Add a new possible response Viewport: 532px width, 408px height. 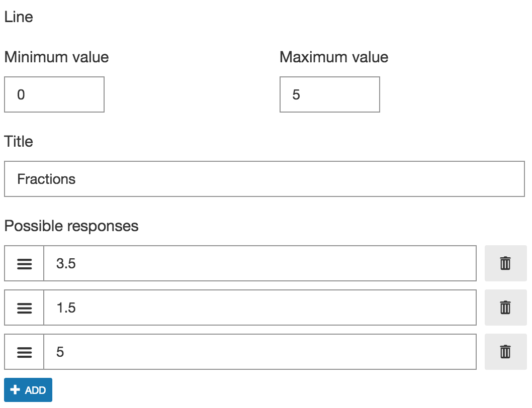click(x=28, y=390)
